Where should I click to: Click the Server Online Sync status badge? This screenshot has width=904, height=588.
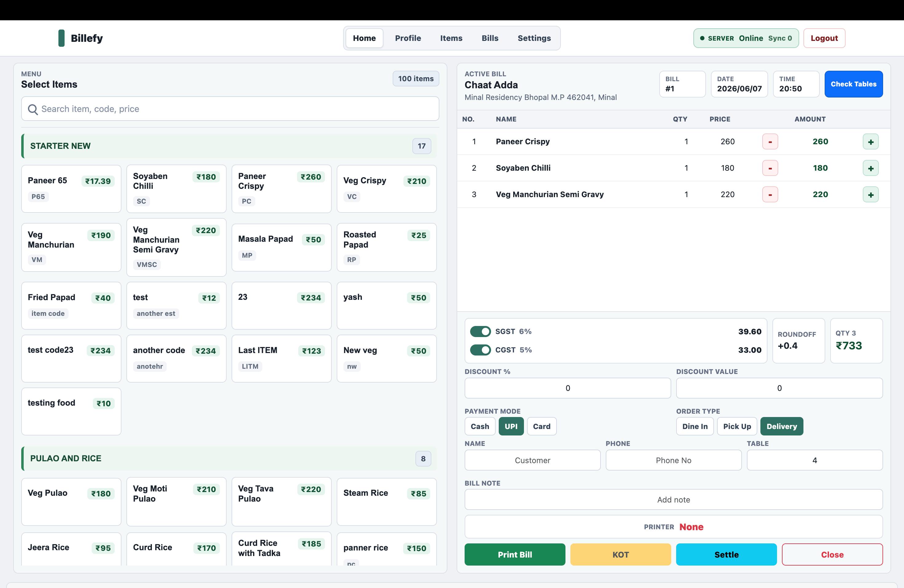pyautogui.click(x=746, y=38)
